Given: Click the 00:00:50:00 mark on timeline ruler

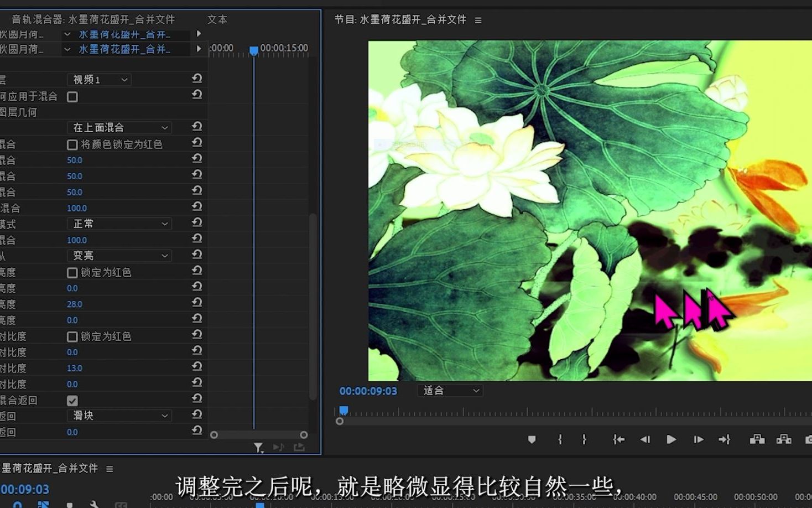Looking at the screenshot, I should 756,497.
